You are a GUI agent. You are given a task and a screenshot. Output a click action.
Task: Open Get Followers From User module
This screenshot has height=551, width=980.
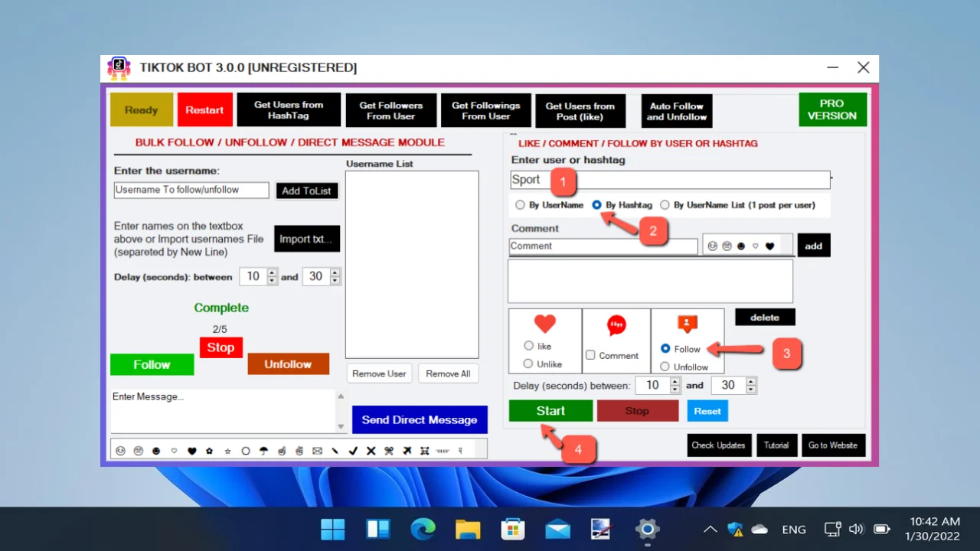coord(390,110)
